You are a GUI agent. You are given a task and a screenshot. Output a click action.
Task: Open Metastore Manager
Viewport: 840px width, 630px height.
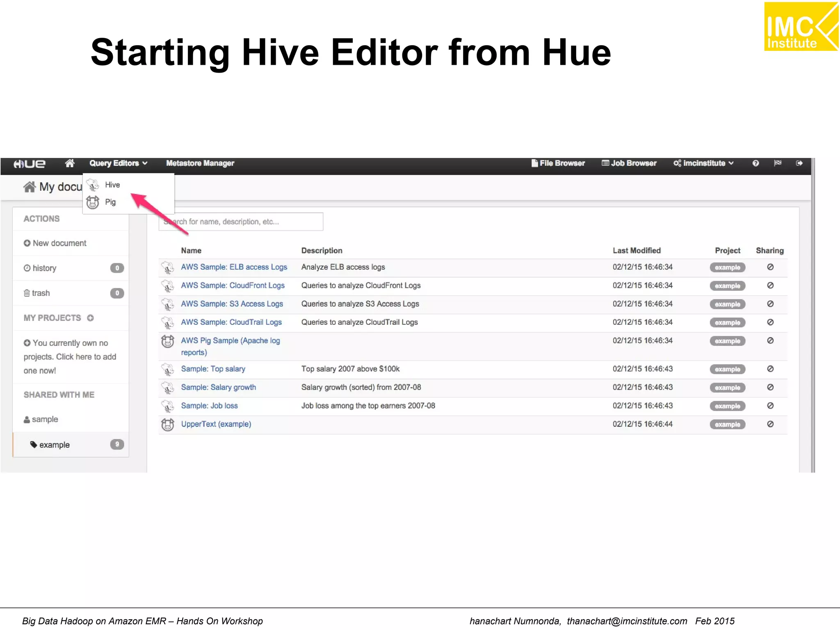click(200, 163)
